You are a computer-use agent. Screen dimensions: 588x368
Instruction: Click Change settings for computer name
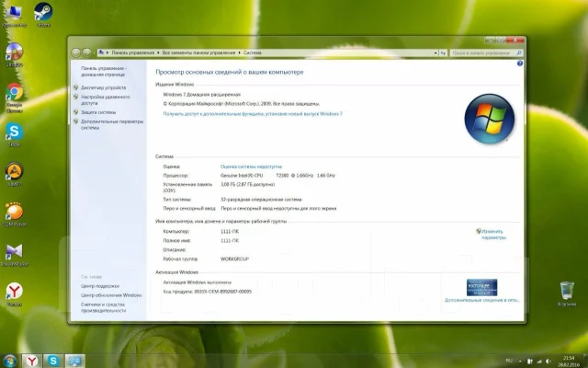[493, 235]
